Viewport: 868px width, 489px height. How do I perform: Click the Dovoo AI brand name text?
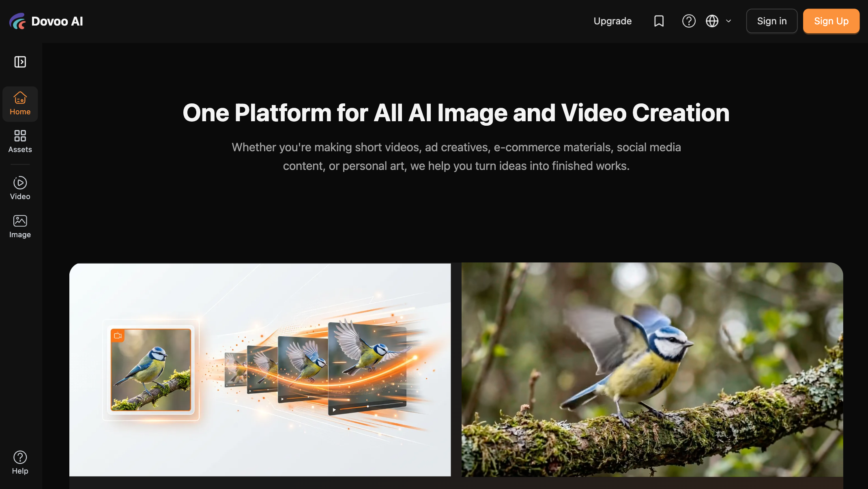click(57, 21)
